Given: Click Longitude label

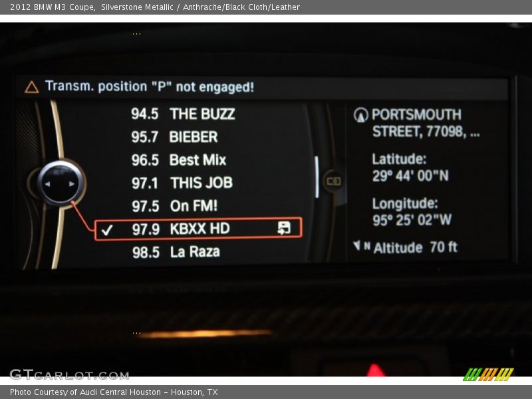Looking at the screenshot, I should coord(405,203).
